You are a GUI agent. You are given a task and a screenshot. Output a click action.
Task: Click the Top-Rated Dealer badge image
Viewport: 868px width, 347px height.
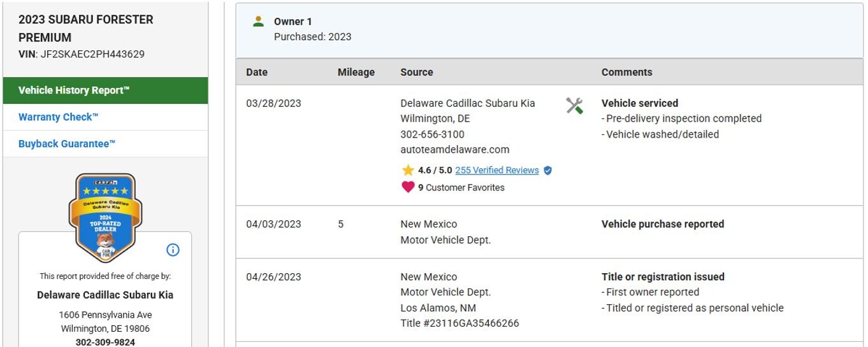coord(105,217)
